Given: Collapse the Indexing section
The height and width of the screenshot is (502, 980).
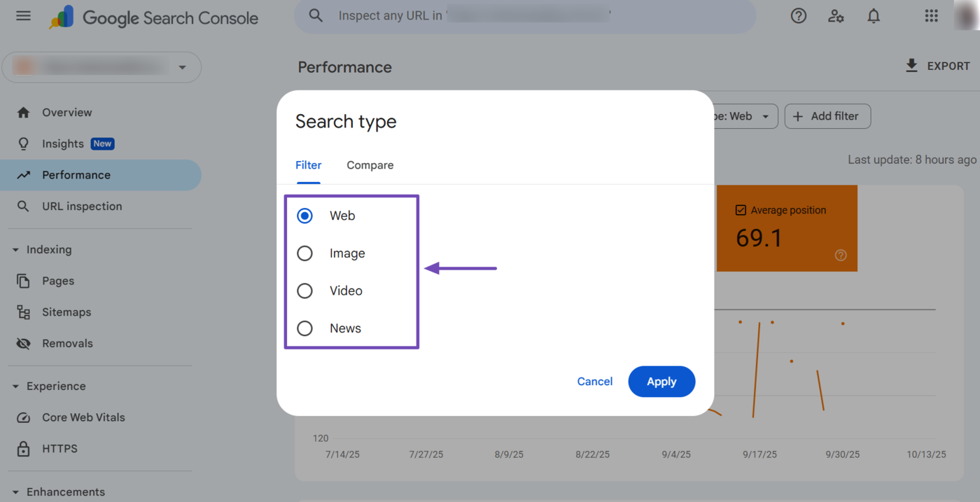Looking at the screenshot, I should (15, 250).
